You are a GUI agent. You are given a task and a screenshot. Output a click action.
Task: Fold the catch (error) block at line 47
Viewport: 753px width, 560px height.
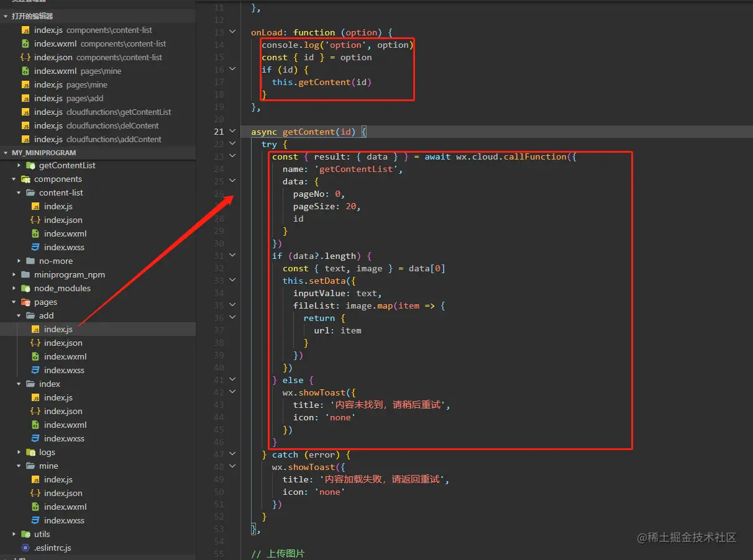(232, 454)
